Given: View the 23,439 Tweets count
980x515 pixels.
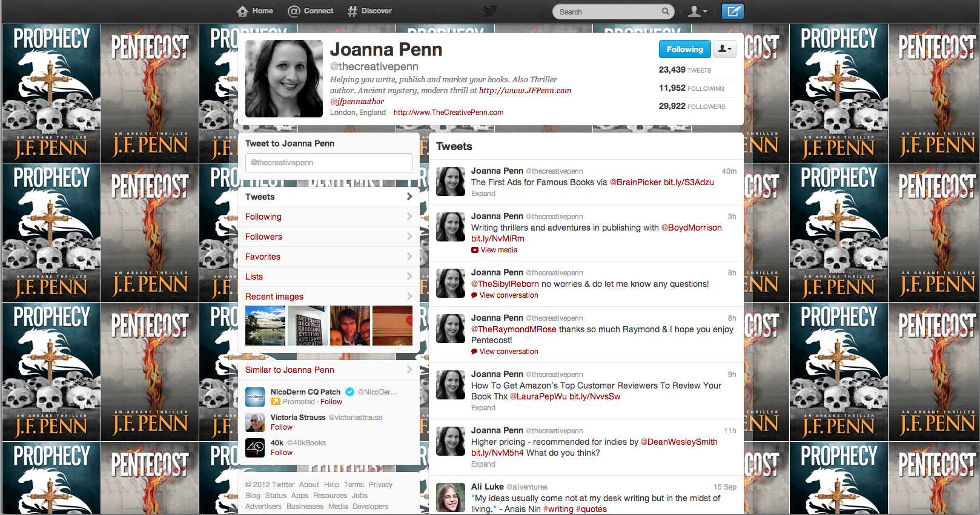Looking at the screenshot, I should [685, 70].
